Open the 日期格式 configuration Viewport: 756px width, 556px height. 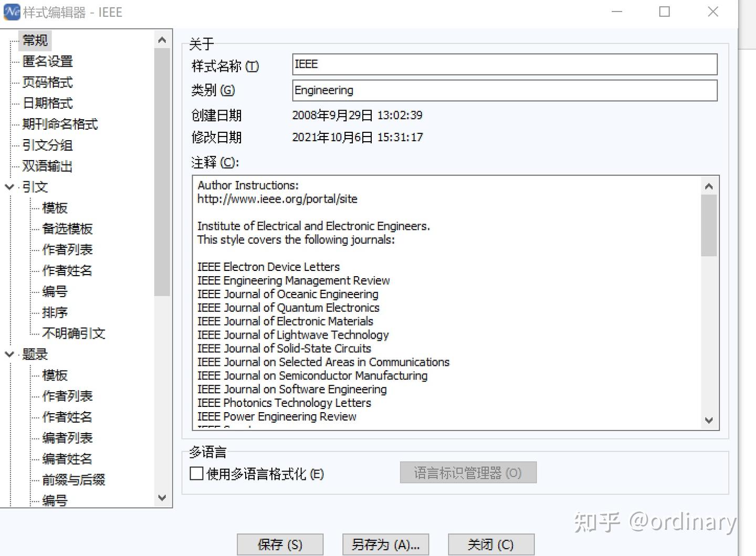pos(46,103)
